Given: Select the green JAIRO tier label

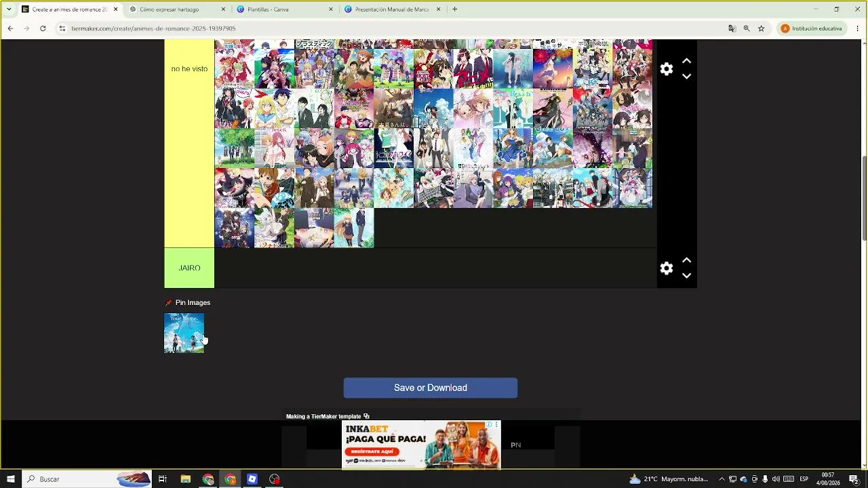Looking at the screenshot, I should tap(189, 268).
